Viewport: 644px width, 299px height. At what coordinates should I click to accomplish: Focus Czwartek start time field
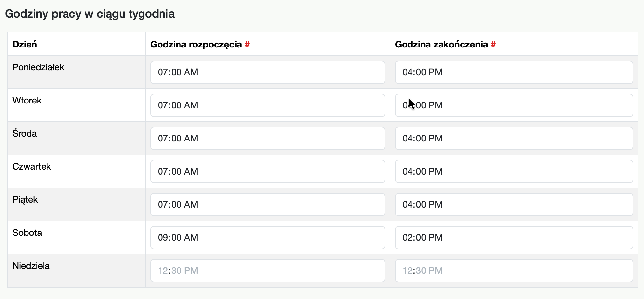[267, 171]
